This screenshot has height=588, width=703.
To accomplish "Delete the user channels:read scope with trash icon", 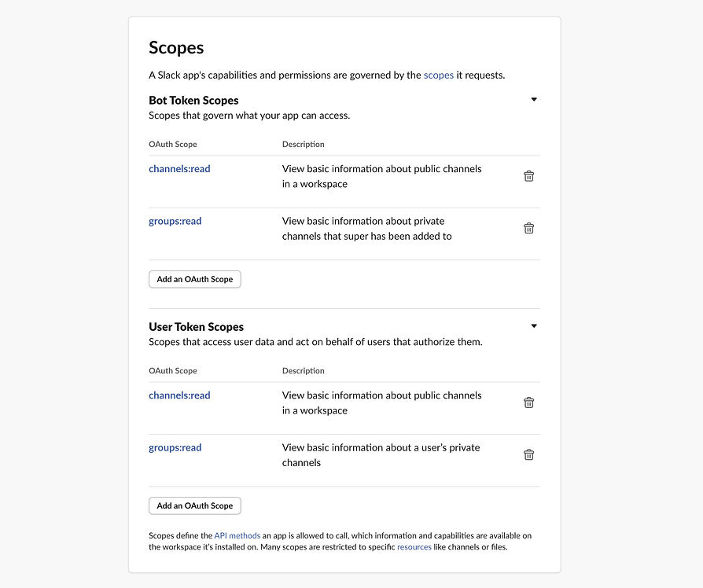I will (528, 402).
